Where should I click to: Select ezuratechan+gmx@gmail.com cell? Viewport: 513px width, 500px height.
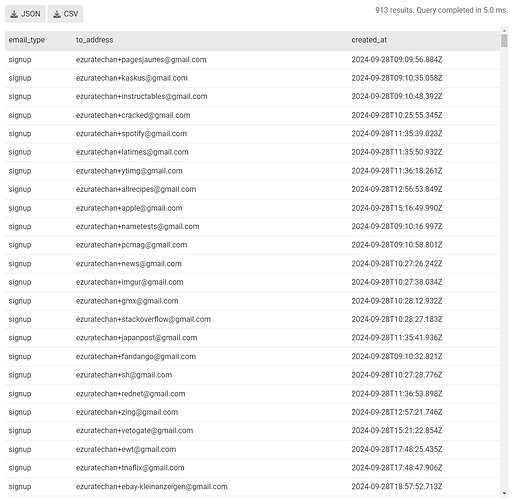pos(127,301)
